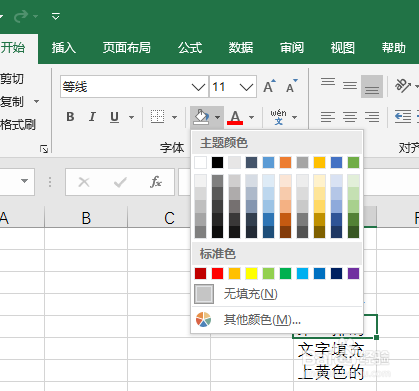This screenshot has width=419, height=391.
Task: Click the formula bar confirm checkmark icon
Action: click(x=120, y=182)
